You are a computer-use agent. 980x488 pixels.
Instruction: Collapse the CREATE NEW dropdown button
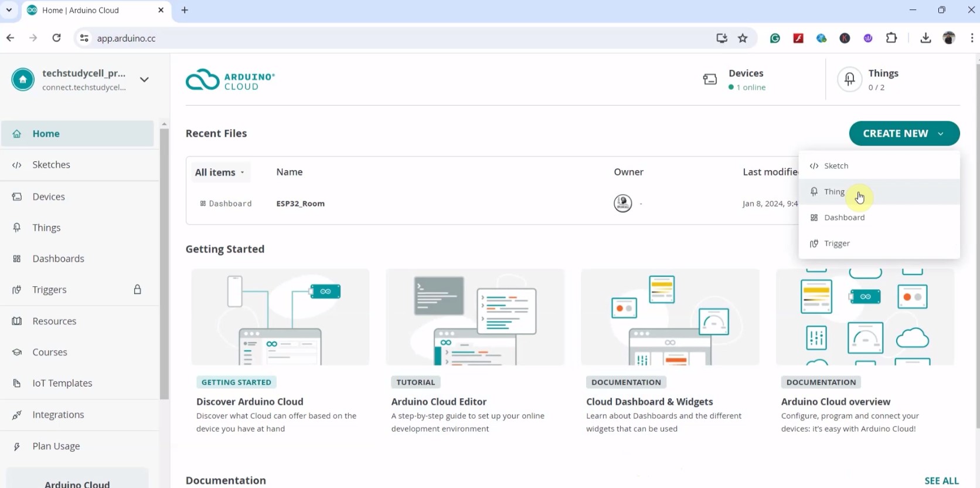(x=904, y=134)
